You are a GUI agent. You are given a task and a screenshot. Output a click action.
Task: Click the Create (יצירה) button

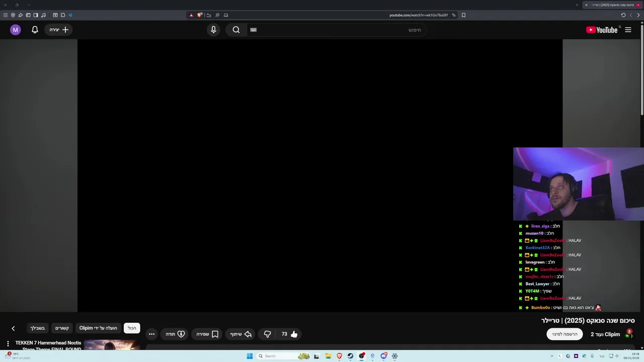(x=59, y=30)
